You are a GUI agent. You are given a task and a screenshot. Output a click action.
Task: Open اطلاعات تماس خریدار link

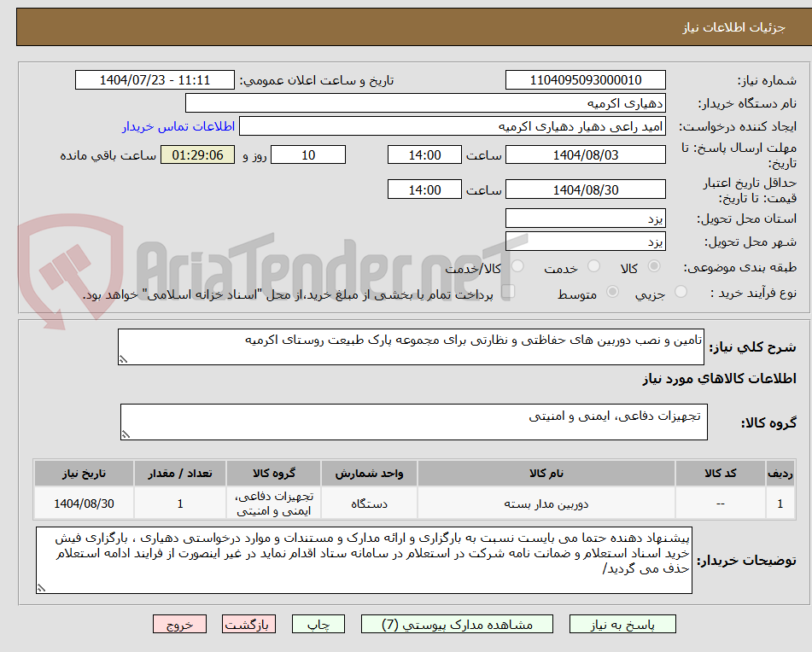[x=178, y=127]
